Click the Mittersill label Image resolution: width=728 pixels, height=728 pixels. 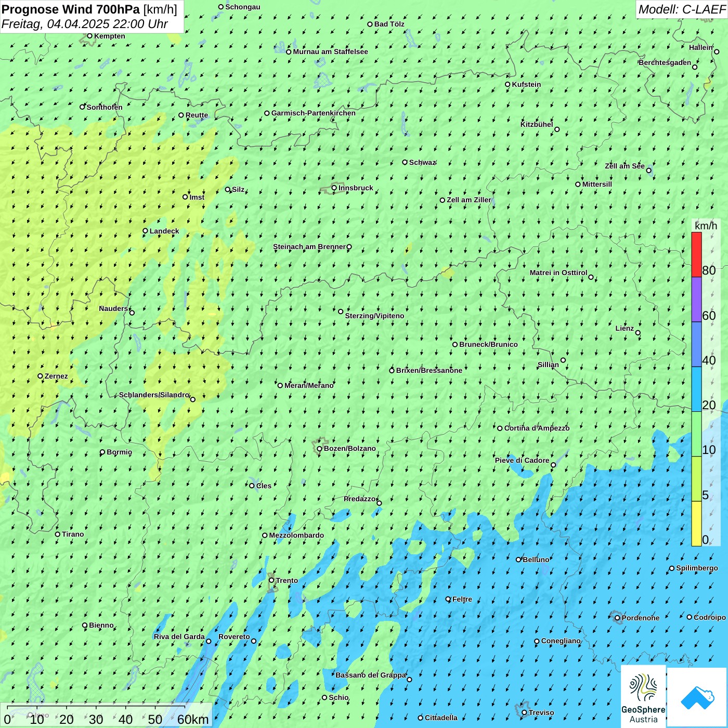coord(597,184)
